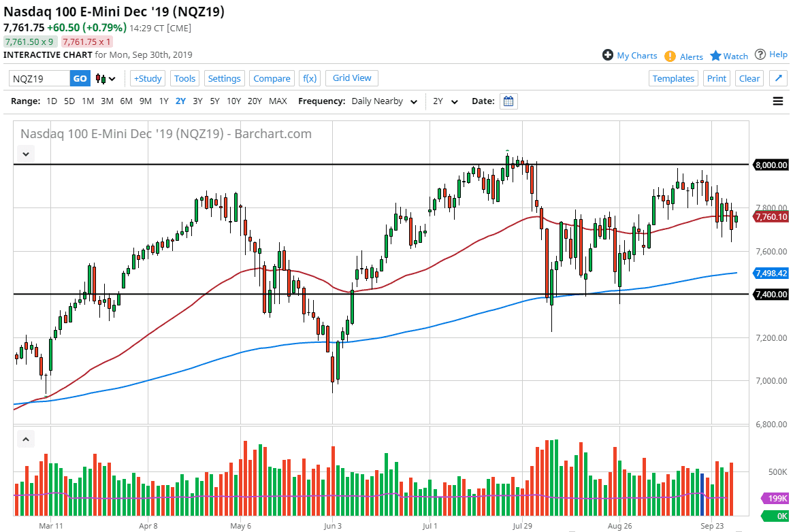Viewport: 793px width, 532px height.
Task: Open the Tools menu
Action: [x=184, y=78]
